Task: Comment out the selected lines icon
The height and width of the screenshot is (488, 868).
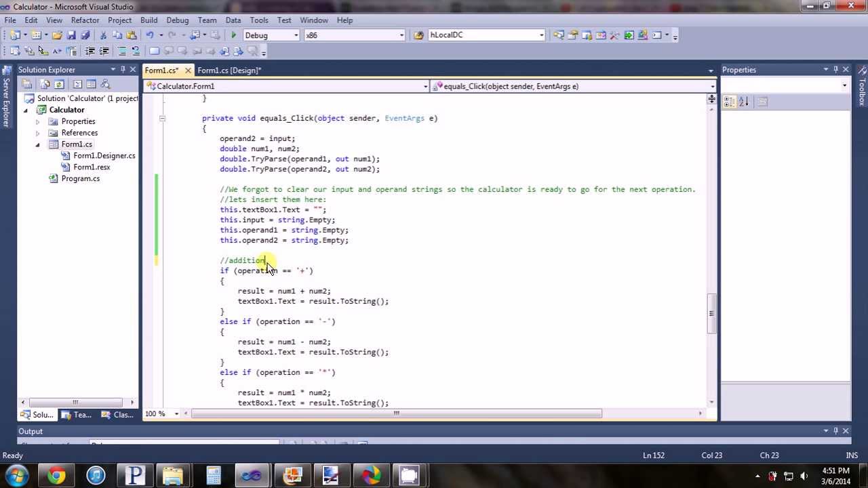Action: [122, 52]
